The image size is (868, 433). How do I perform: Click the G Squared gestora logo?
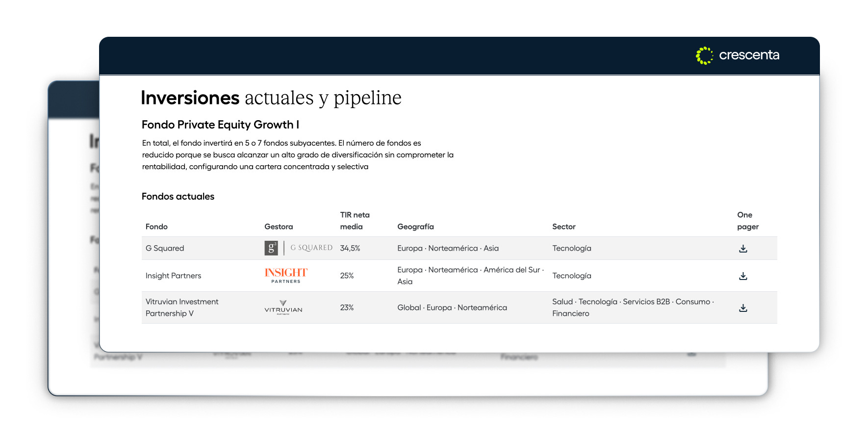[x=298, y=248]
